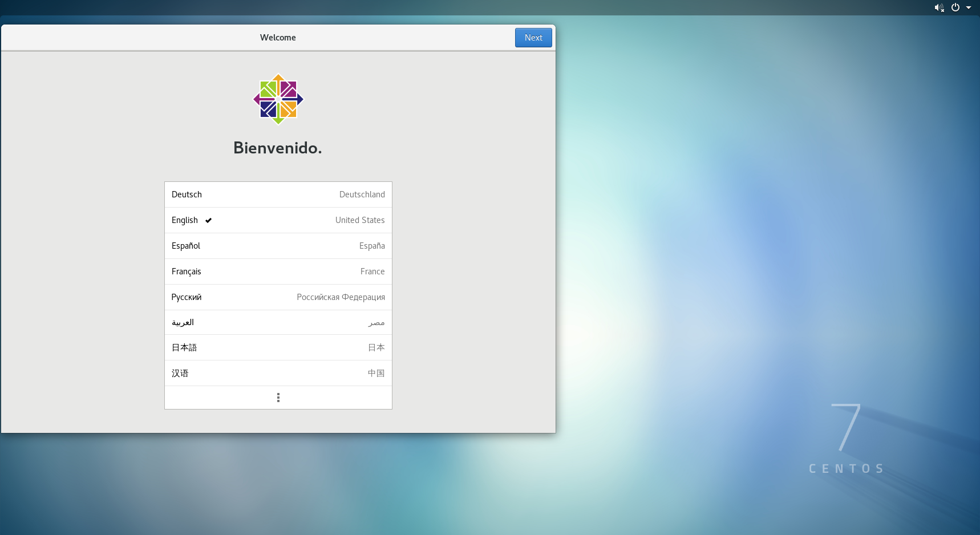Click 中国 region label
The image size is (980, 535).
tap(376, 373)
